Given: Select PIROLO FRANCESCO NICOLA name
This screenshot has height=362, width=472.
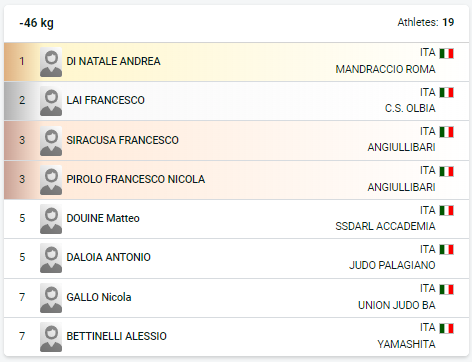Looking at the screenshot, I should click(x=136, y=179).
